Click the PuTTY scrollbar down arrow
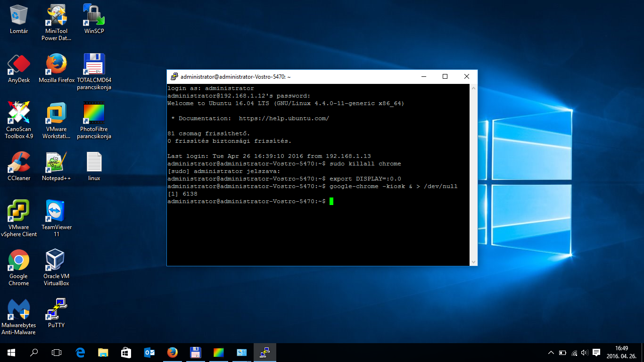Screen dimensions: 644x362 click(x=473, y=262)
